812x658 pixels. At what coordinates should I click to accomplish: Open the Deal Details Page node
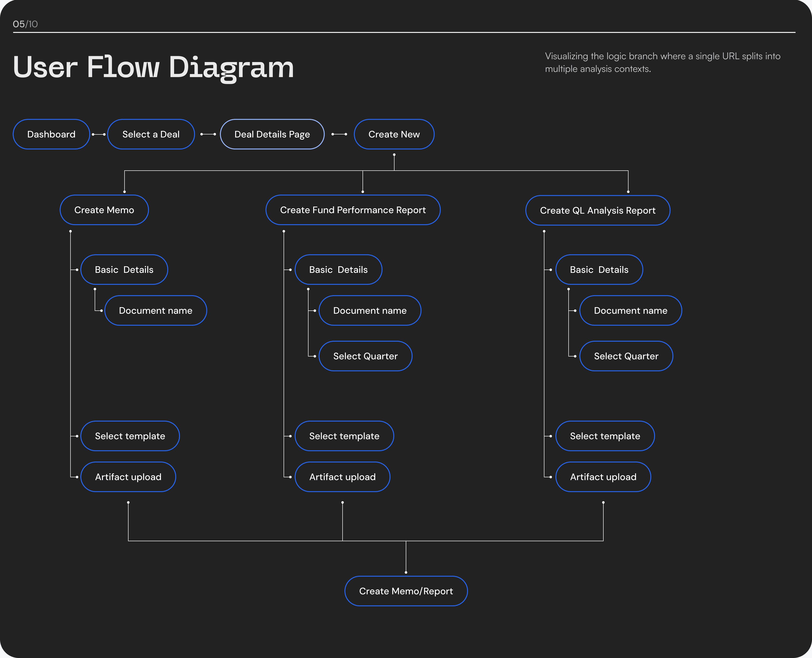(x=272, y=134)
